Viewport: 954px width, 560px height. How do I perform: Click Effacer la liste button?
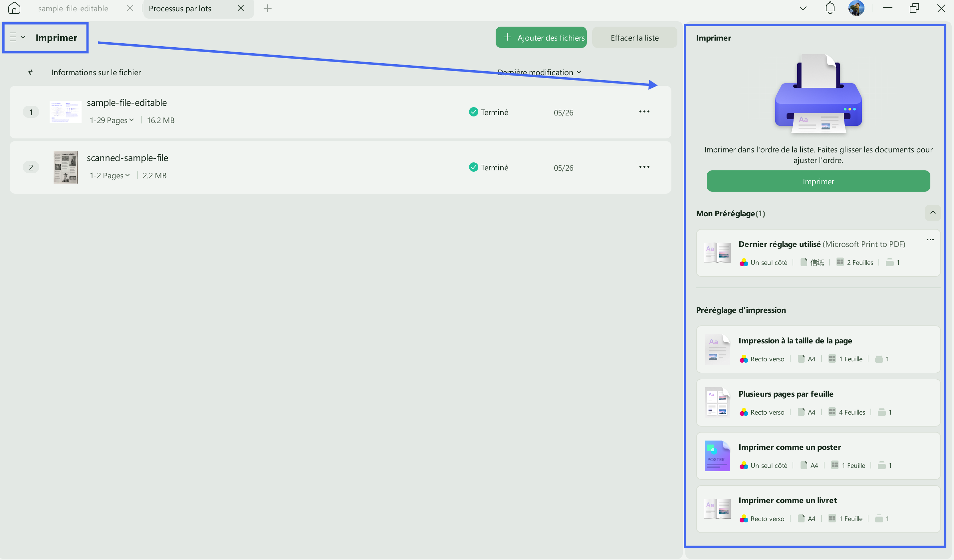tap(634, 38)
